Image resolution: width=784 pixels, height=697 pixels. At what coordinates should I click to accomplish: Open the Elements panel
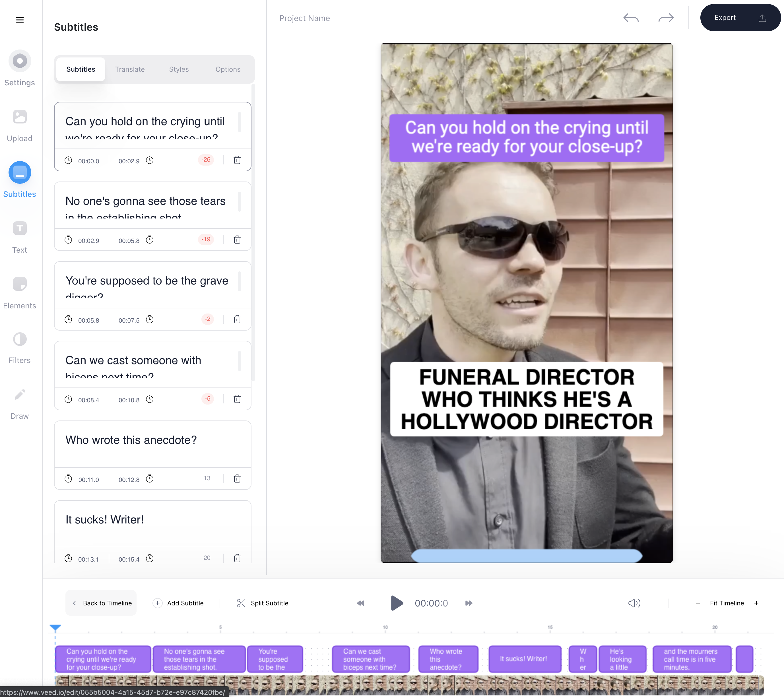click(20, 284)
